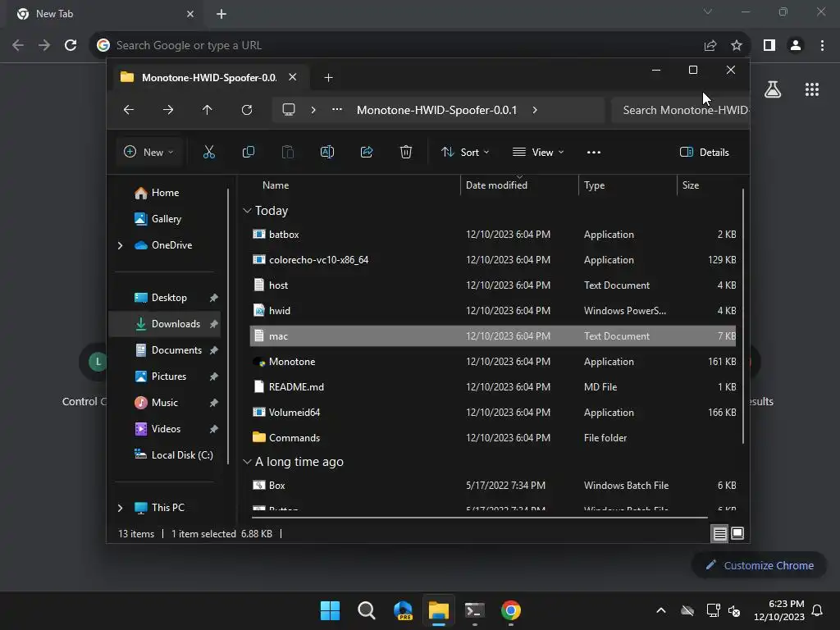Open a new tab in Chrome

[221, 14]
